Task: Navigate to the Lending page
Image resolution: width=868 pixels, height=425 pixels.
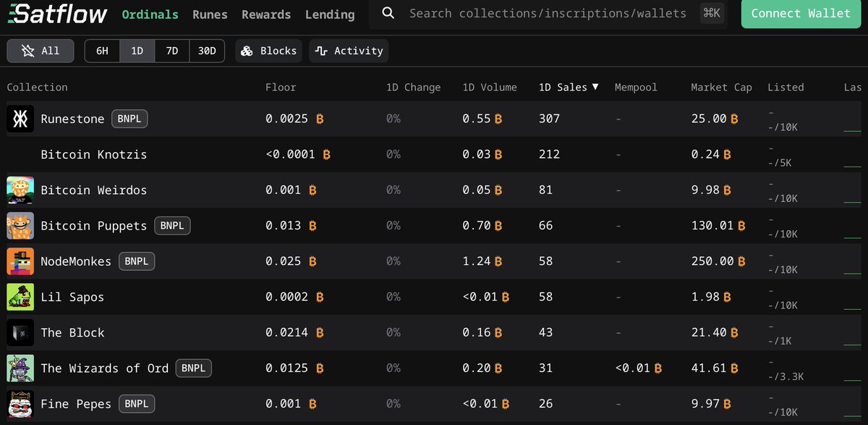Action: click(329, 14)
